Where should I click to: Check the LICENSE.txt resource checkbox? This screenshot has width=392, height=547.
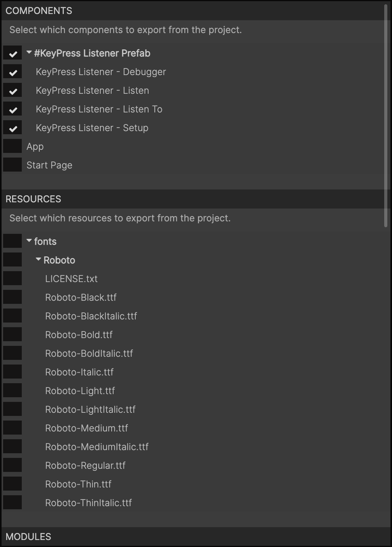point(12,279)
